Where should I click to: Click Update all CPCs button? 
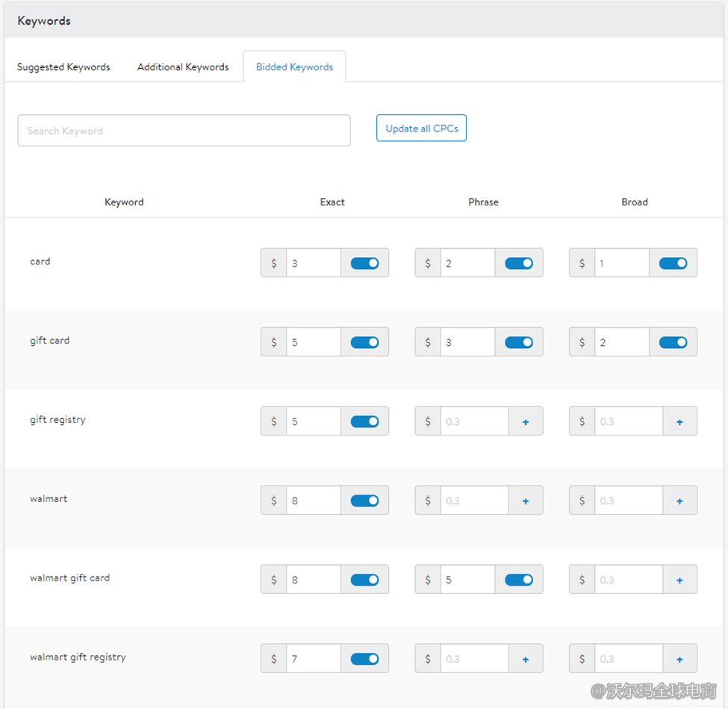[x=421, y=129]
